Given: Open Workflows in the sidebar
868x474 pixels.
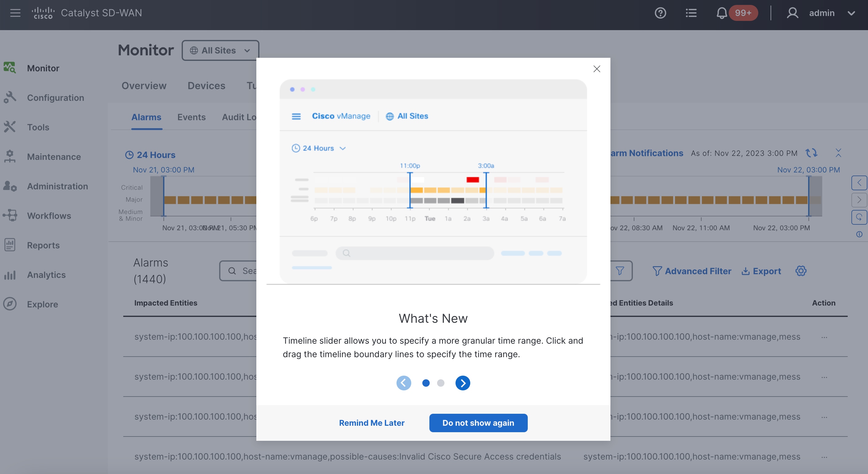Looking at the screenshot, I should (49, 215).
